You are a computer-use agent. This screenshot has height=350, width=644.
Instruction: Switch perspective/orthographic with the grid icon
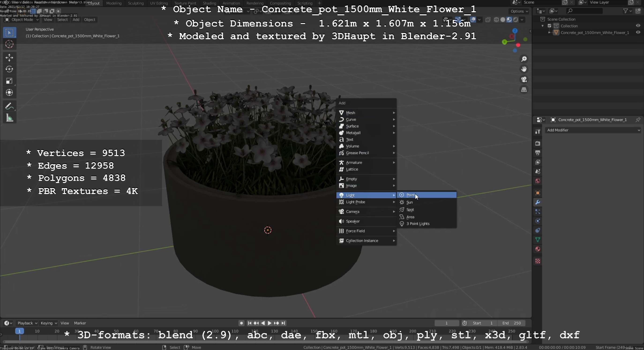pos(524,90)
